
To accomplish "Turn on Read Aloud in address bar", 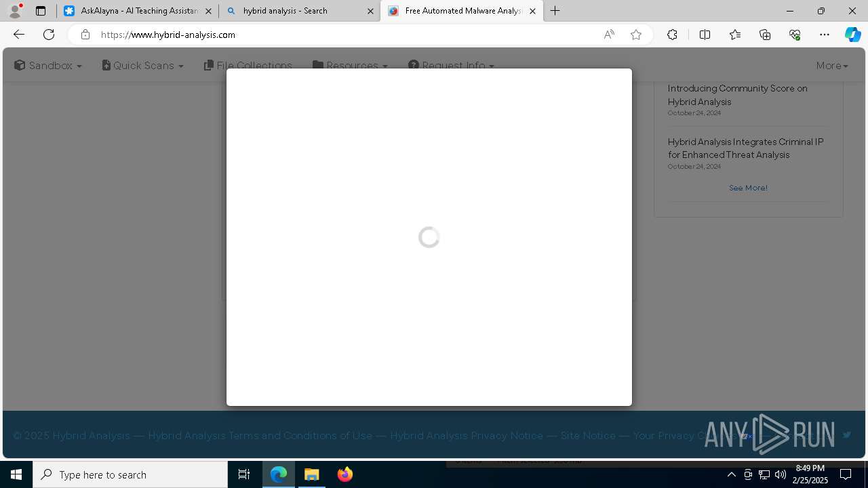I will click(x=609, y=35).
